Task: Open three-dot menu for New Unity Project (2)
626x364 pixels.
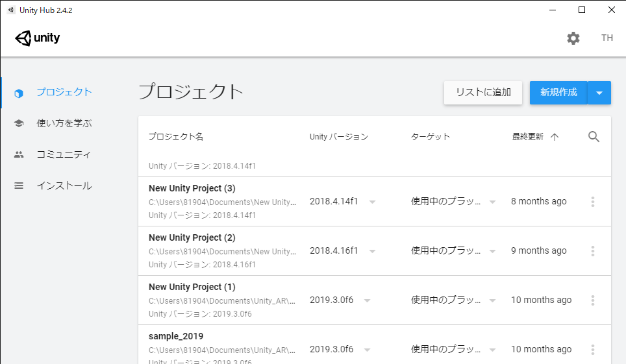Action: [593, 251]
